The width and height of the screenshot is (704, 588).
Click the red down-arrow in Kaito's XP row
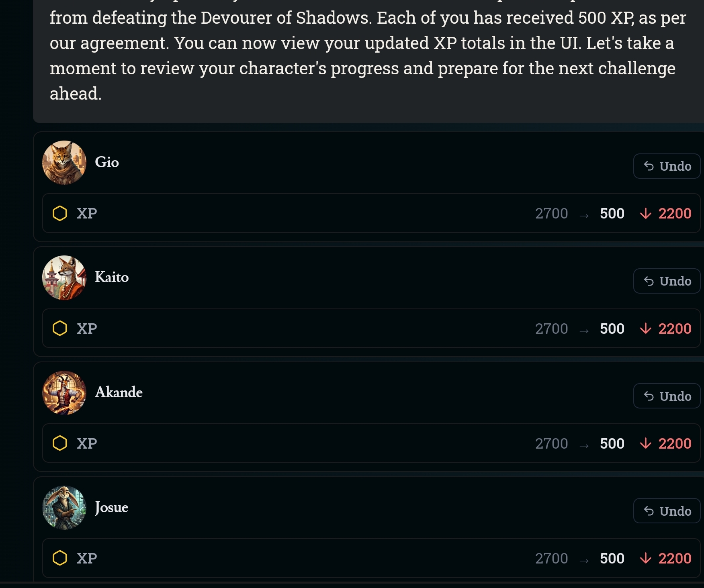[x=646, y=329]
